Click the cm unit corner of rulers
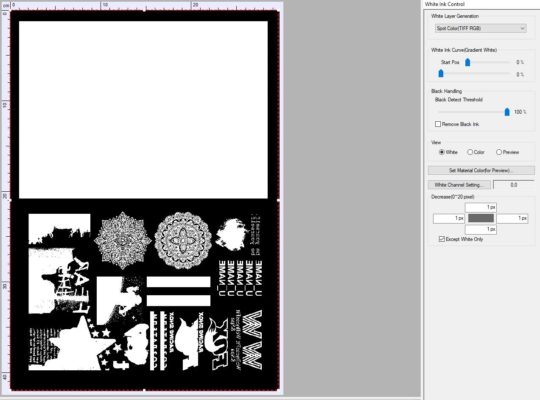The height and width of the screenshot is (400, 540). coord(6,6)
